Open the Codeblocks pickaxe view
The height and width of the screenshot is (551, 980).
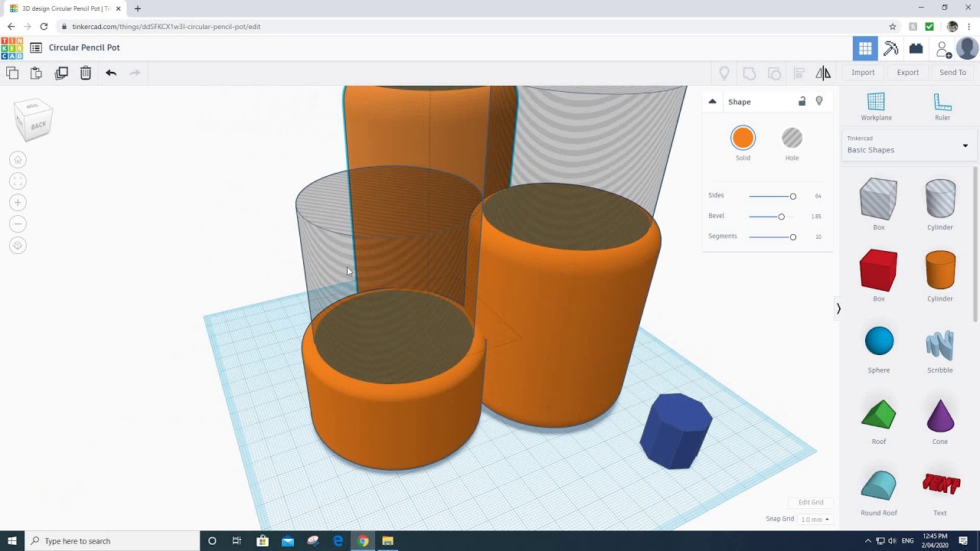coord(890,48)
